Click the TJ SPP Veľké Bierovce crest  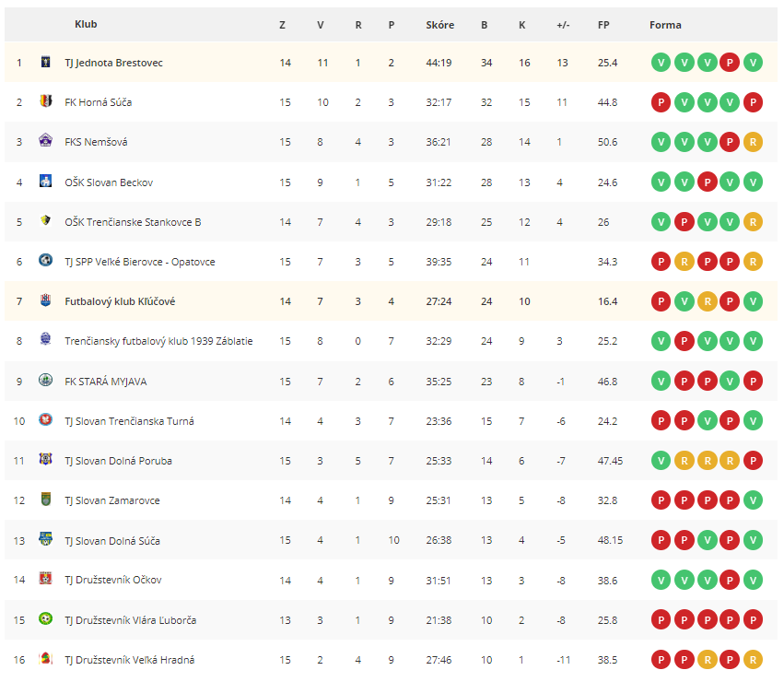45,260
